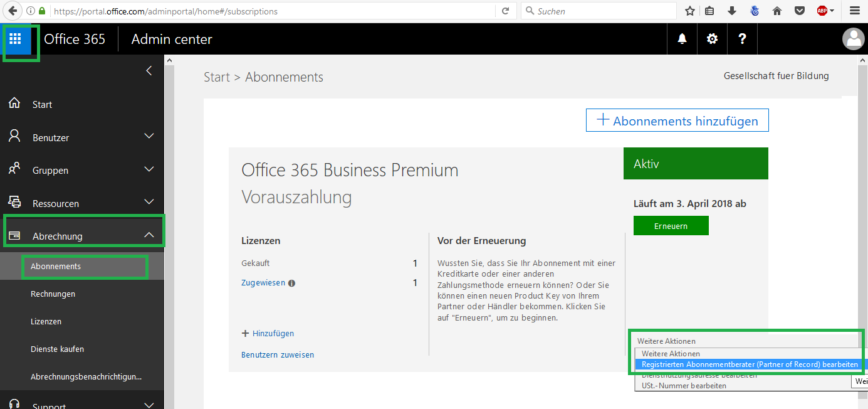This screenshot has height=409, width=868.
Task: Expand the Benutzer navigation section
Action: click(149, 137)
